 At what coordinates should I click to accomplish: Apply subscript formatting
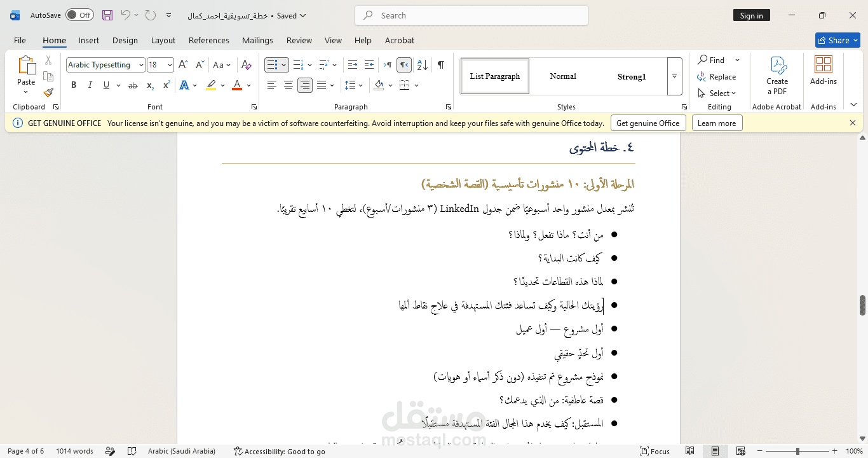tap(150, 85)
